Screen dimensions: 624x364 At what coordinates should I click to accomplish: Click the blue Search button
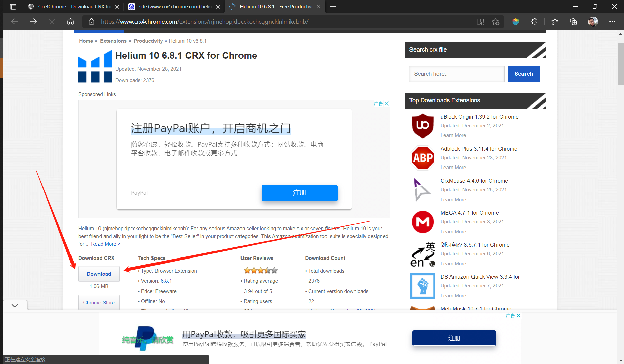(524, 74)
